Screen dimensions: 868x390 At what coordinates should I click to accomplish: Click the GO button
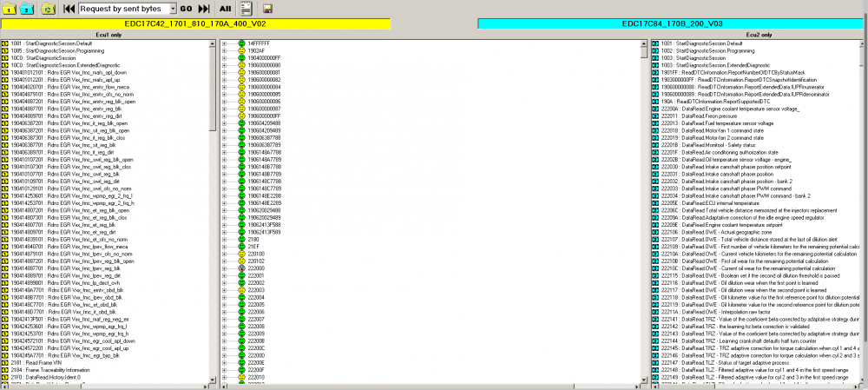186,9
